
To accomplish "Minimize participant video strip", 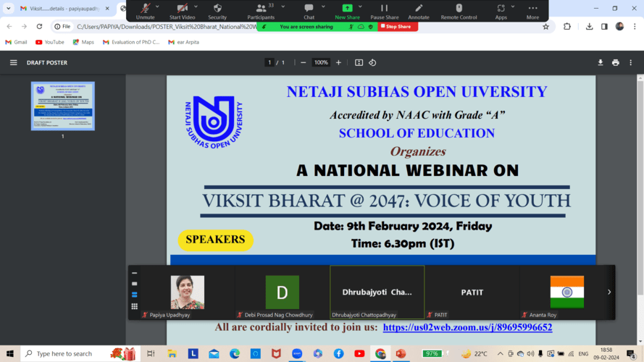I will pyautogui.click(x=134, y=273).
